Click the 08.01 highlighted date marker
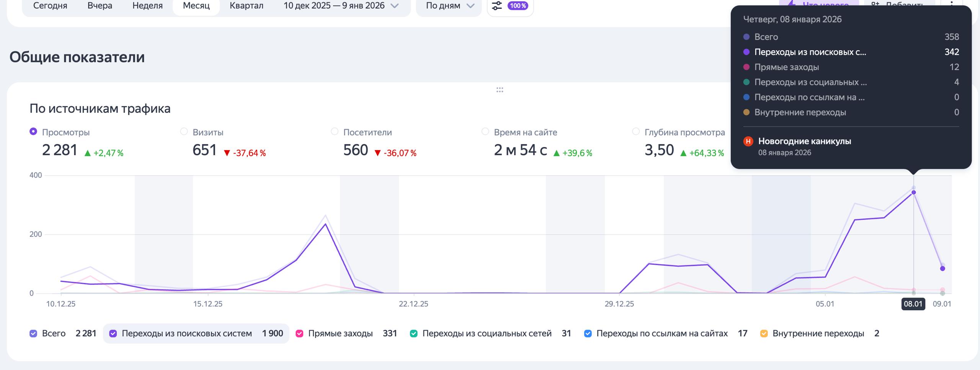This screenshot has width=980, height=370. click(x=913, y=304)
